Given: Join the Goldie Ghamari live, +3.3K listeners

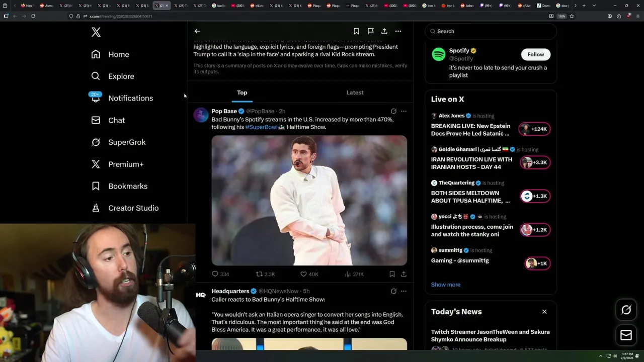Looking at the screenshot, I should [535, 162].
